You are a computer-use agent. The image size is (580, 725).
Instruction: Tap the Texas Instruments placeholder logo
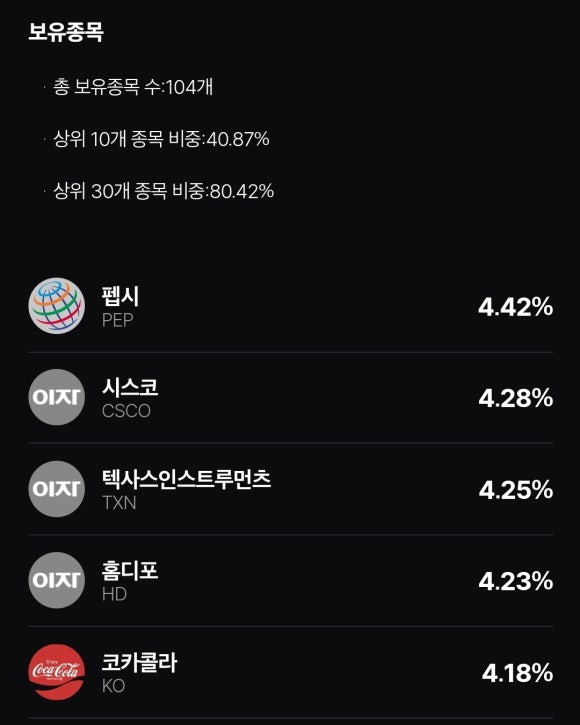point(56,489)
